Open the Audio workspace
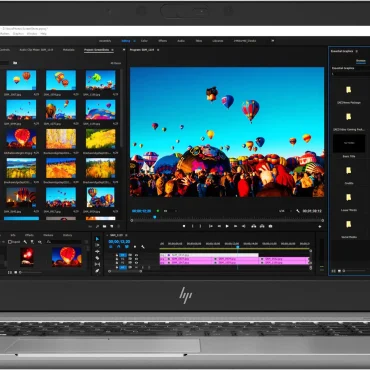Screen dimensions: 370x370 point(181,41)
